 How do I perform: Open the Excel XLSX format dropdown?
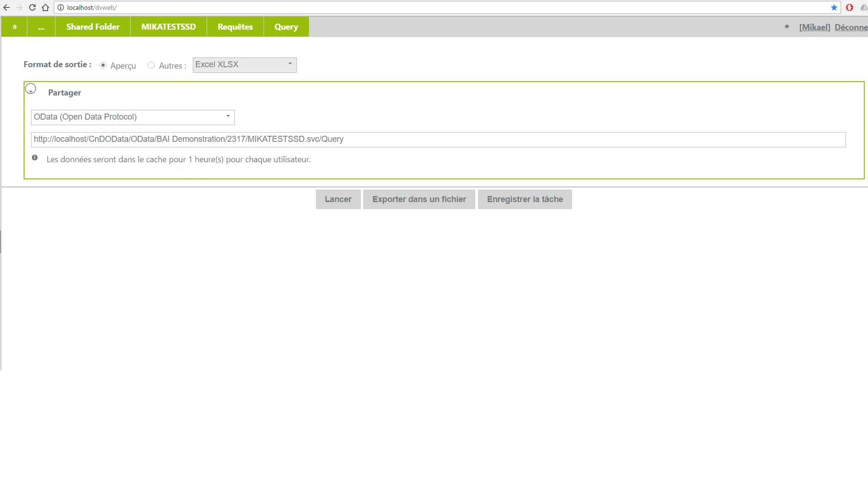(x=245, y=65)
